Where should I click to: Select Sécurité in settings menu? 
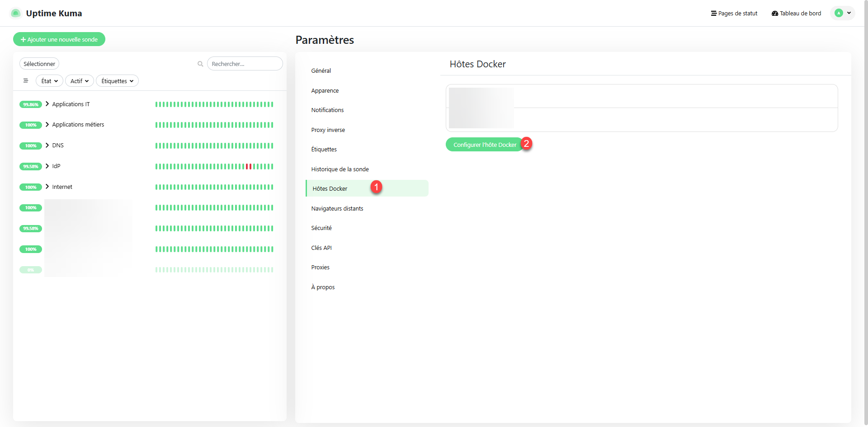pyautogui.click(x=321, y=228)
